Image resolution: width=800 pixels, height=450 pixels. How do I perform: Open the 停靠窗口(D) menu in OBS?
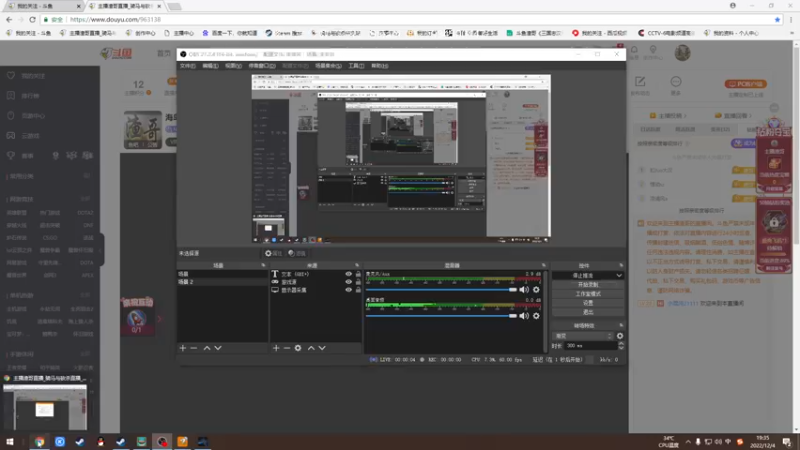pyautogui.click(x=262, y=66)
